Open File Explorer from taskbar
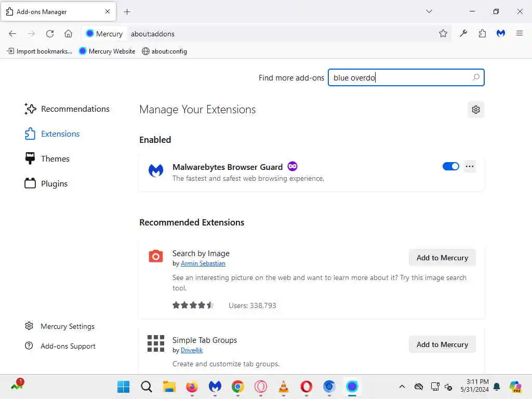Screen dimensions: 532x399 169,387
